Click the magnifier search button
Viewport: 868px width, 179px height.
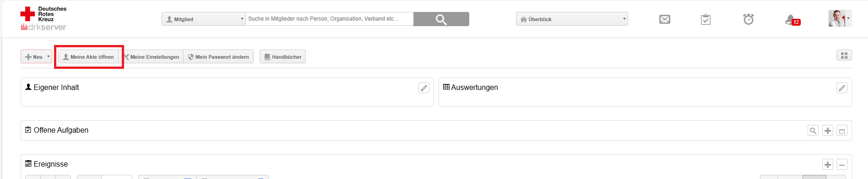pos(441,19)
